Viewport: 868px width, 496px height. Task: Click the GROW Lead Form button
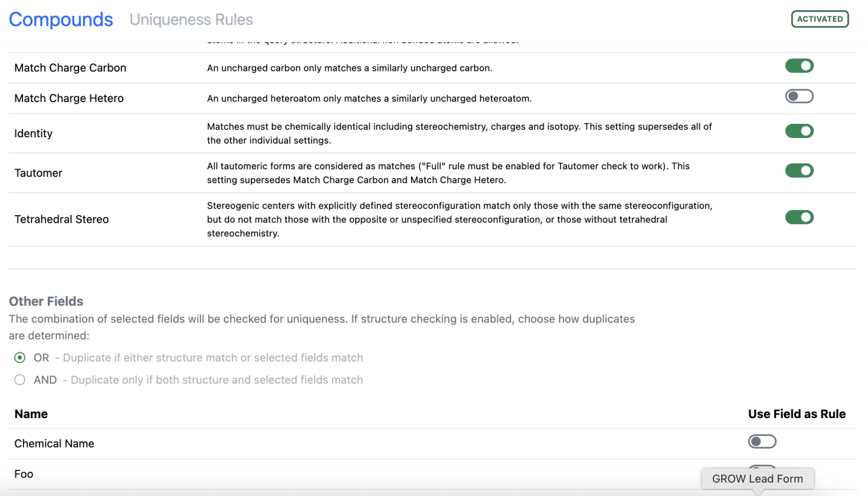click(757, 479)
